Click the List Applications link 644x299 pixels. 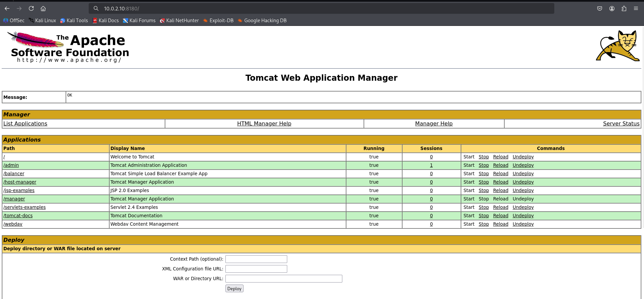pyautogui.click(x=25, y=123)
